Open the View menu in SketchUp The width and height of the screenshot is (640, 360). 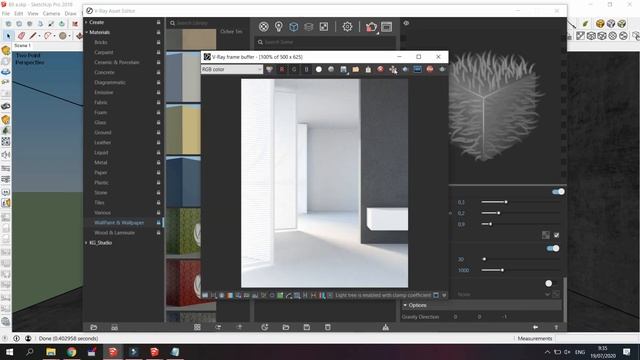[33, 13]
